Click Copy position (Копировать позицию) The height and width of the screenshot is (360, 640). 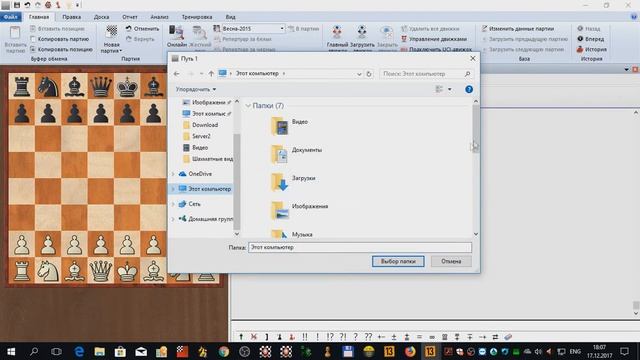(x=61, y=49)
